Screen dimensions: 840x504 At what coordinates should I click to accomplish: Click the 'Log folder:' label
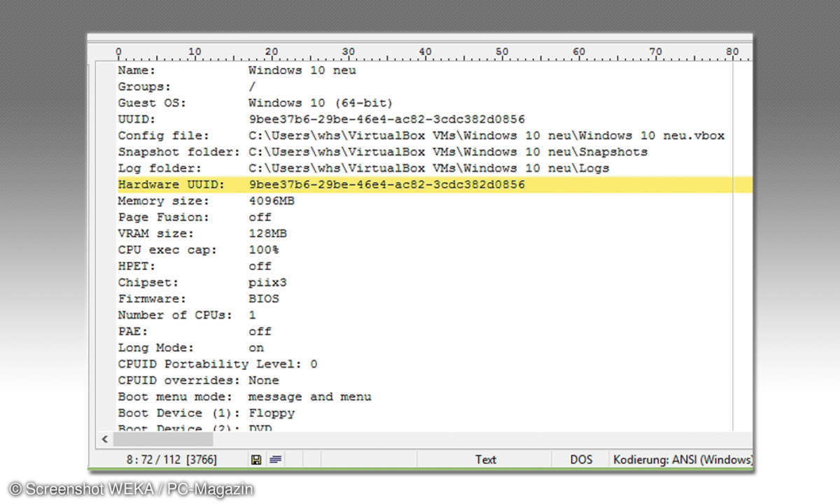tap(160, 169)
